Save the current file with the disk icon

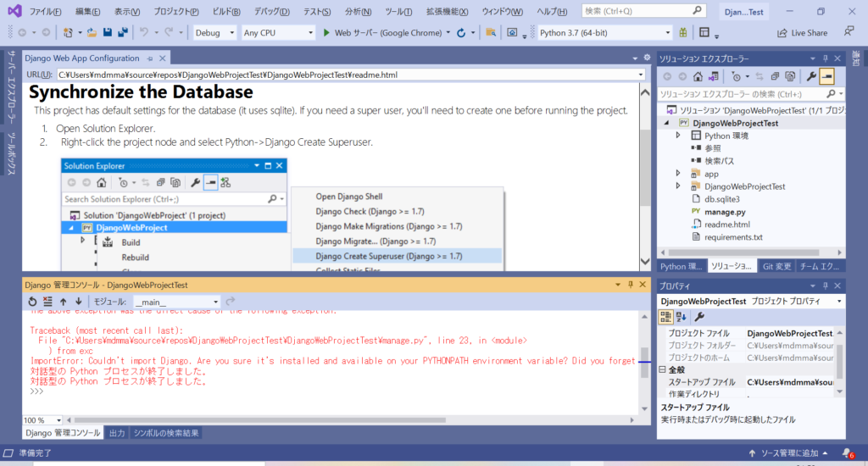coord(108,33)
